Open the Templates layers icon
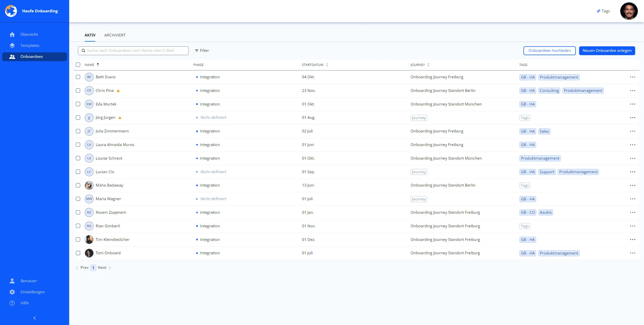The width and height of the screenshot is (644, 325). 12,46
